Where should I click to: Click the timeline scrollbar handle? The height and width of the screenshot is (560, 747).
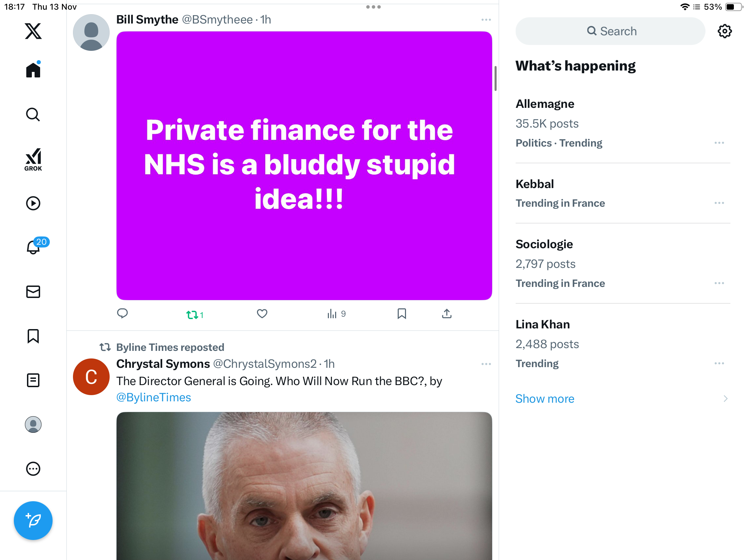point(496,78)
